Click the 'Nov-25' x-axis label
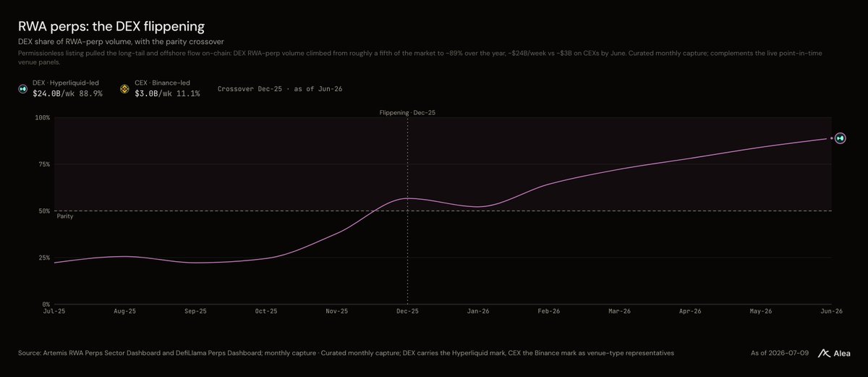868x377 pixels. click(337, 311)
